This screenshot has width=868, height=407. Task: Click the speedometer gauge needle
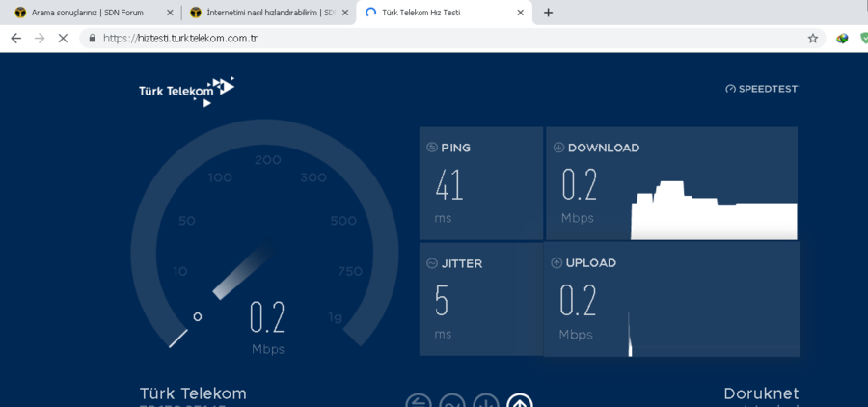coord(244,270)
